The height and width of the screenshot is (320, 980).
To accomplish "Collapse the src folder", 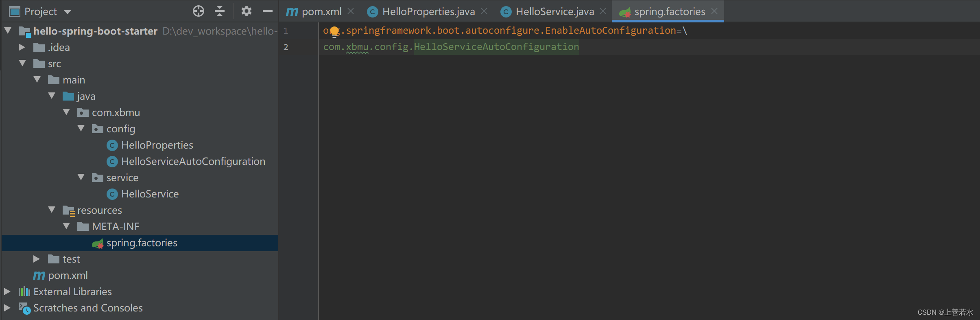I will tap(22, 63).
